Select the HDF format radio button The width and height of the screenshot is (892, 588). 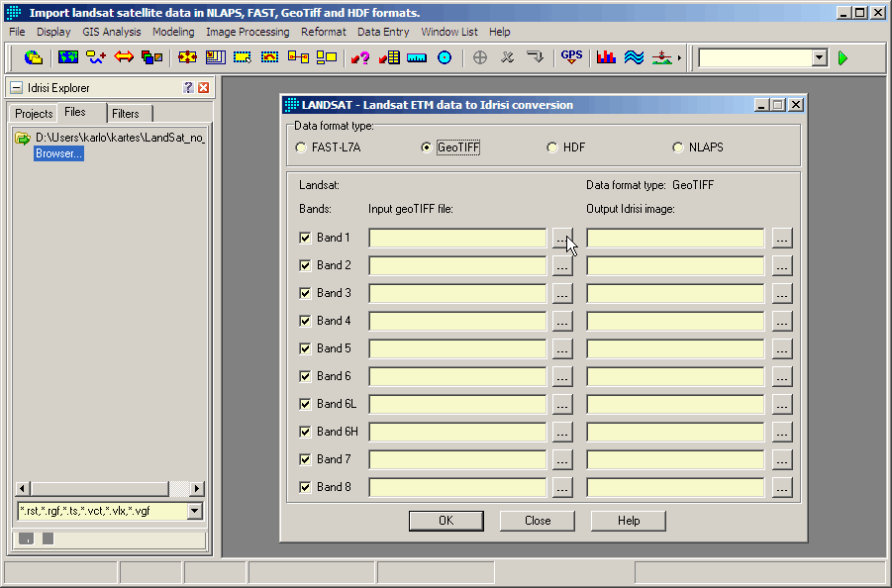point(551,147)
